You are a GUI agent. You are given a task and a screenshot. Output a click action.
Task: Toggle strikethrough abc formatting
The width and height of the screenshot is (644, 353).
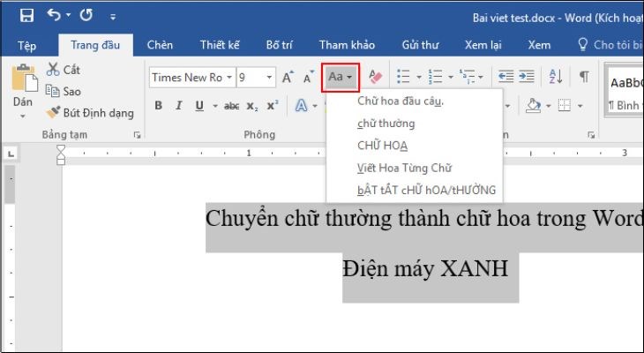(232, 107)
